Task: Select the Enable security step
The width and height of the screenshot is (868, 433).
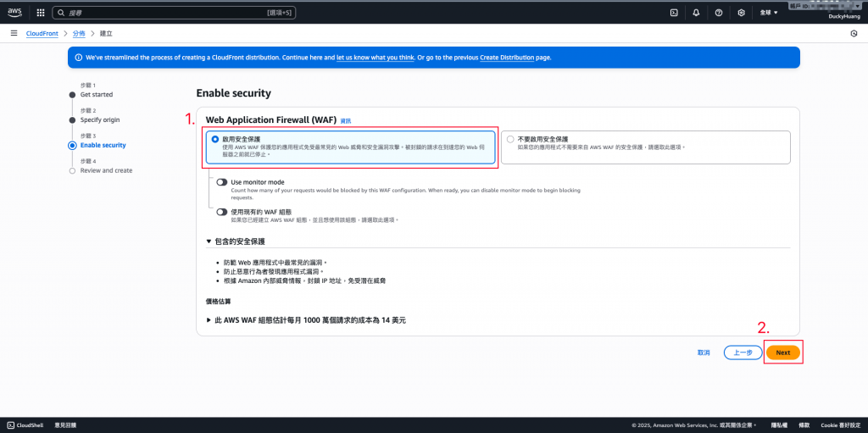Action: pos(103,145)
